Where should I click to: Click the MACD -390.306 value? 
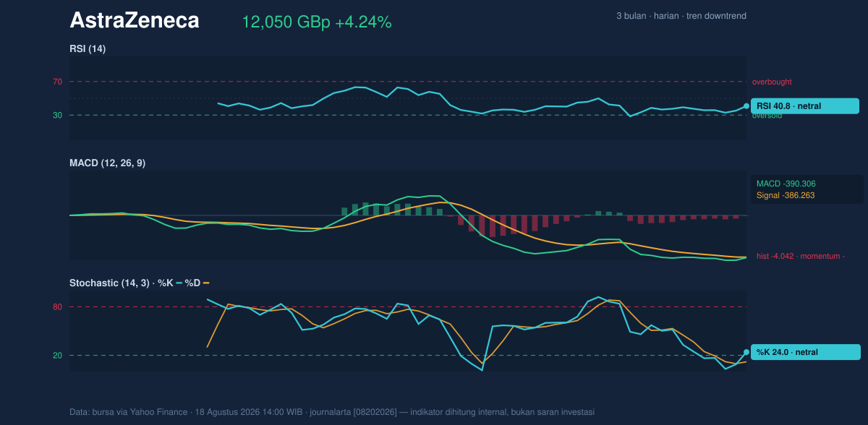[786, 184]
